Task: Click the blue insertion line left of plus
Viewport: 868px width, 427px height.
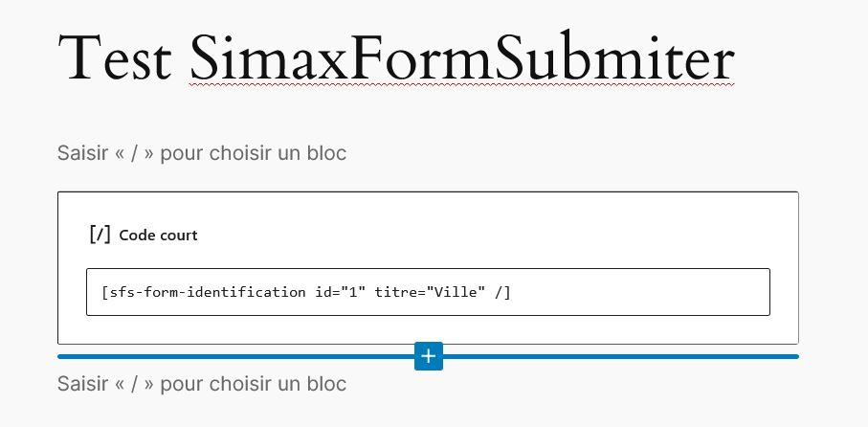Action: pos(235,356)
